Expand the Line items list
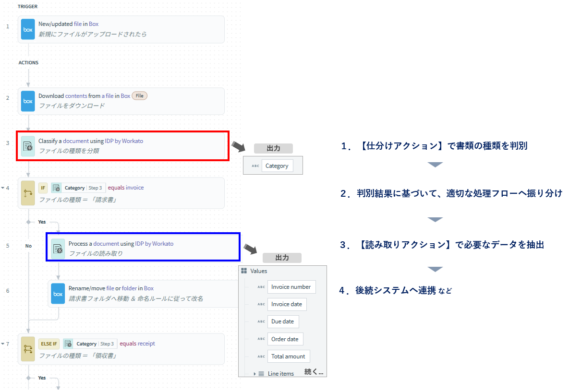Viewport: 569px width, 392px height. pyautogui.click(x=255, y=373)
